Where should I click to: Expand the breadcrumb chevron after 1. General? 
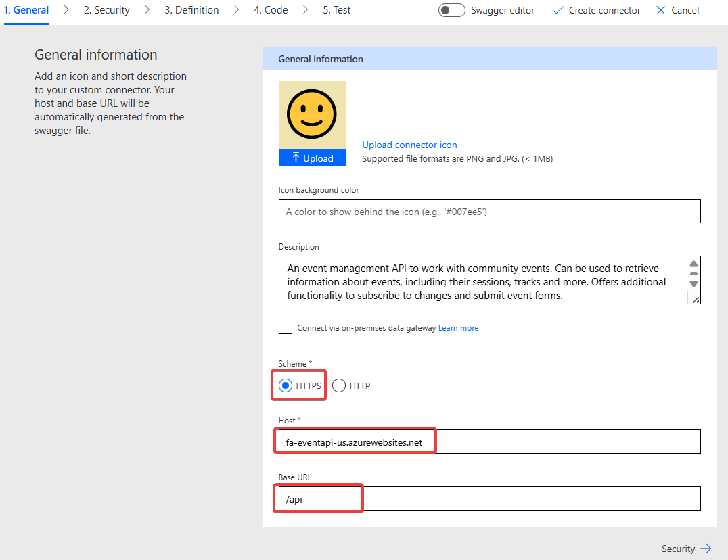[66, 10]
